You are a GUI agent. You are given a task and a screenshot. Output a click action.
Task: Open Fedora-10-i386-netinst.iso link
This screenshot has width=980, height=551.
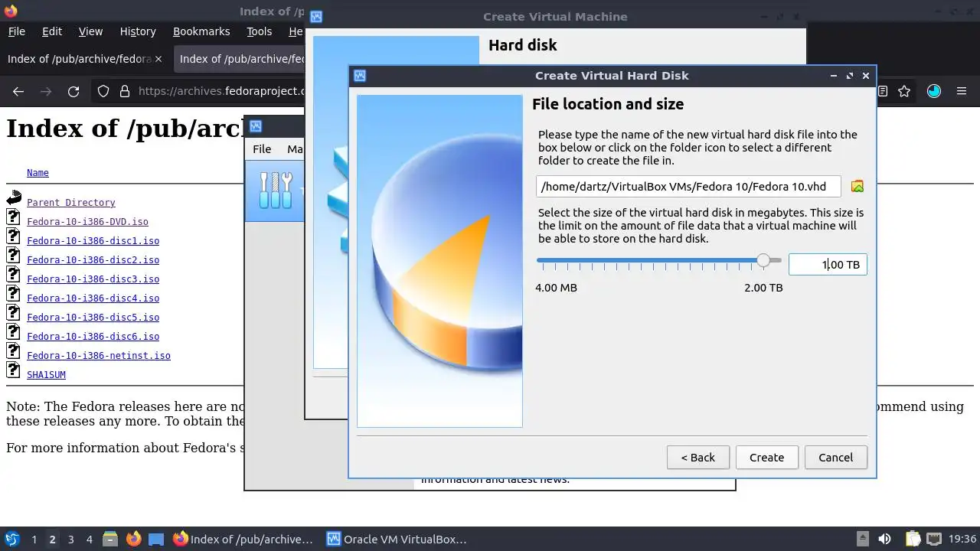[x=99, y=356]
